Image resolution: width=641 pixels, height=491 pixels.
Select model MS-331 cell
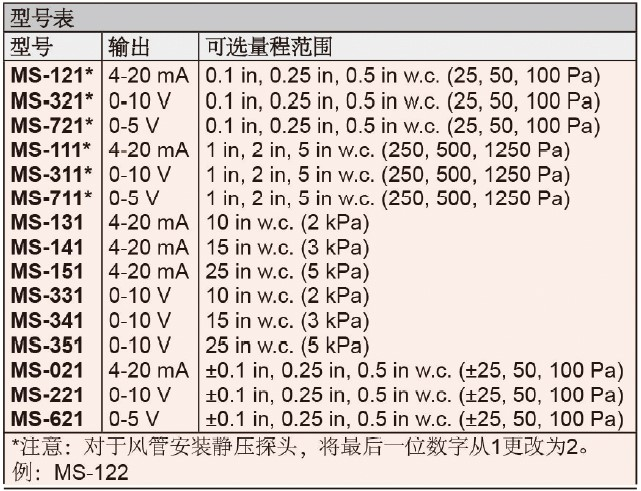tap(47, 296)
